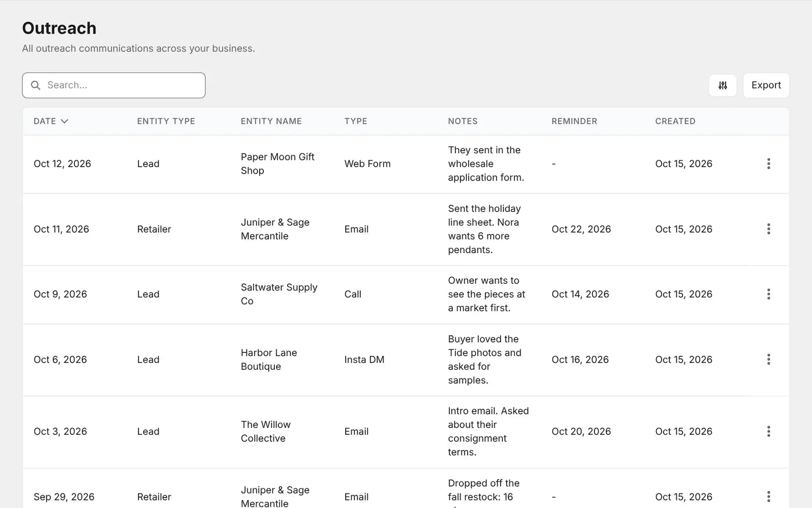Select the date cell "Sep 29, 2026"

[x=64, y=496]
